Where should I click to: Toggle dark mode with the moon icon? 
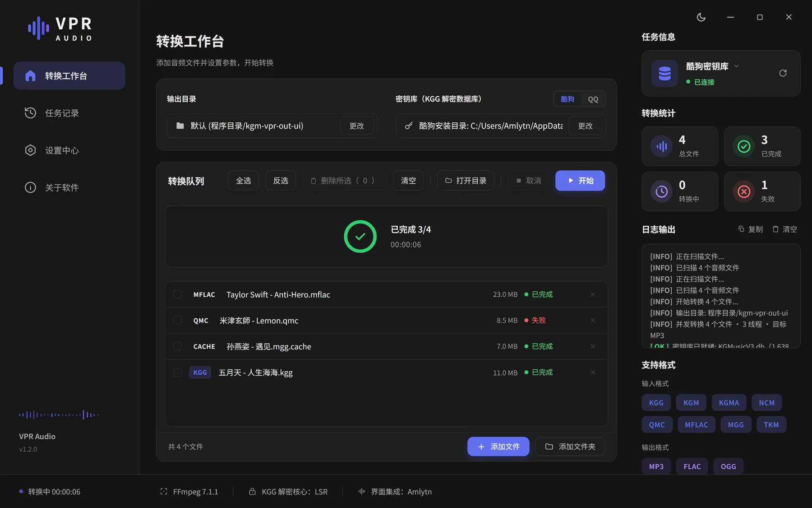pos(701,17)
